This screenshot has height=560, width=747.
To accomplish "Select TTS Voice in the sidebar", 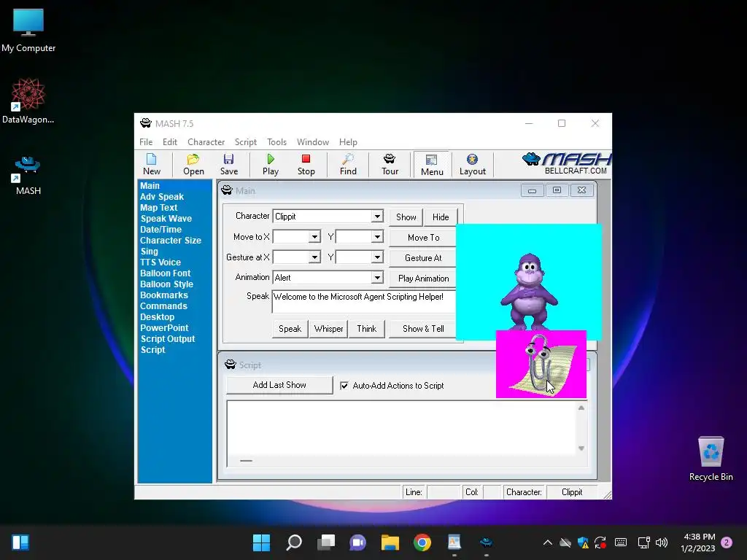I will click(x=160, y=262).
